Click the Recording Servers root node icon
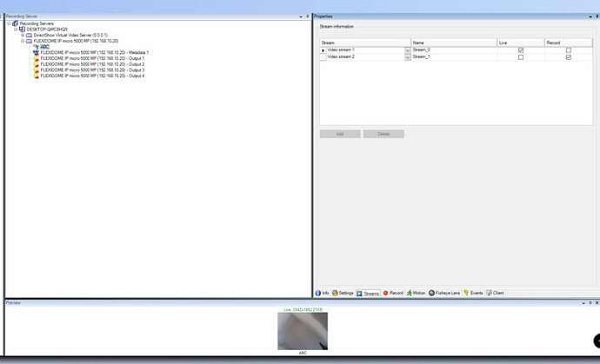Screen dimensions: 600x364 pos(16,23)
